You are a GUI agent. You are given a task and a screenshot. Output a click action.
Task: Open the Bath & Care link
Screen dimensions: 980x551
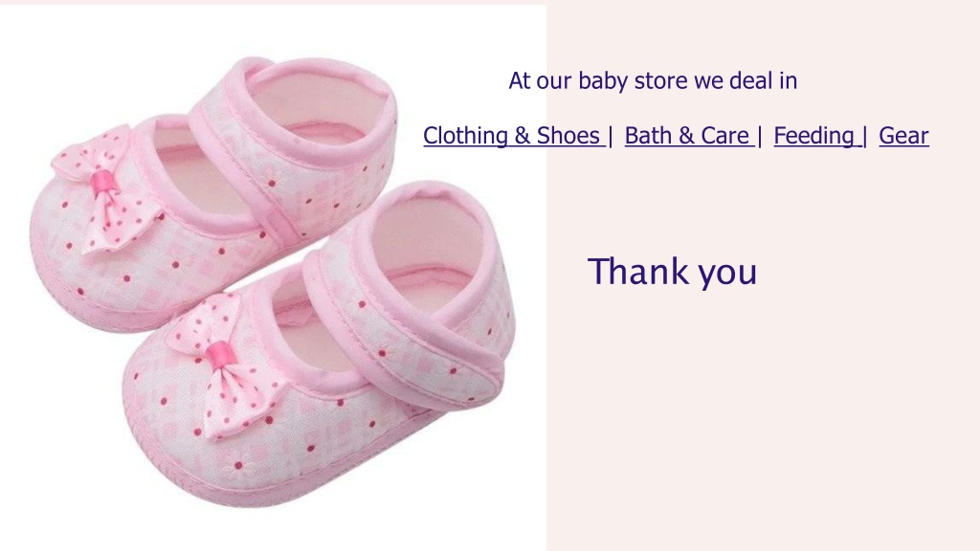pyautogui.click(x=689, y=136)
